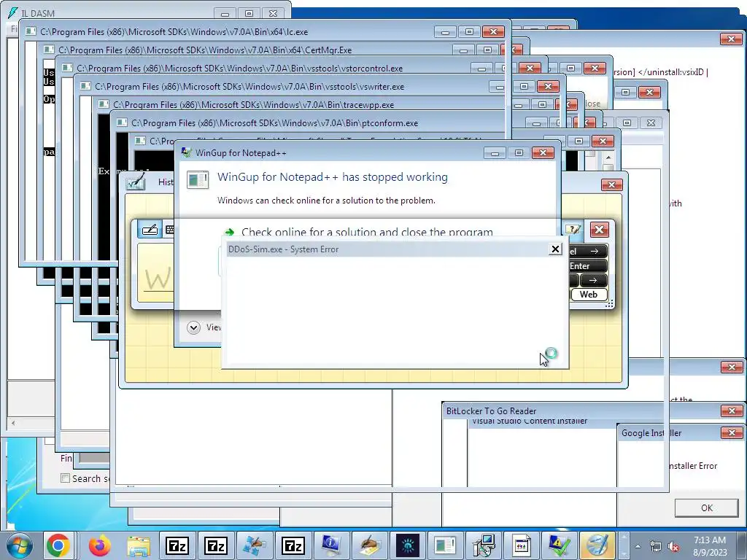Image resolution: width=747 pixels, height=560 pixels.
Task: Select the highlighted IL DASM taskbar icon
Action: coord(597,545)
